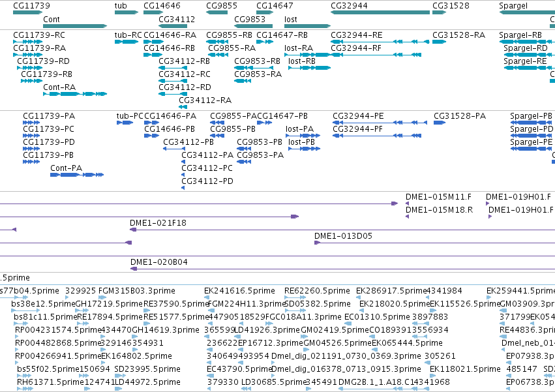Select EST label SD23995.5prime
The height and width of the screenshot is (392, 555).
(147, 369)
